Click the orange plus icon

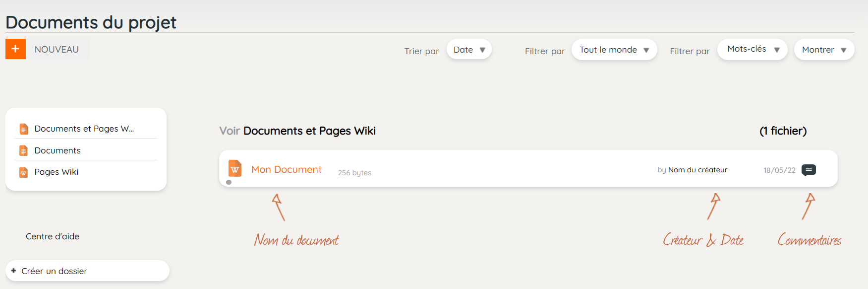(15, 49)
